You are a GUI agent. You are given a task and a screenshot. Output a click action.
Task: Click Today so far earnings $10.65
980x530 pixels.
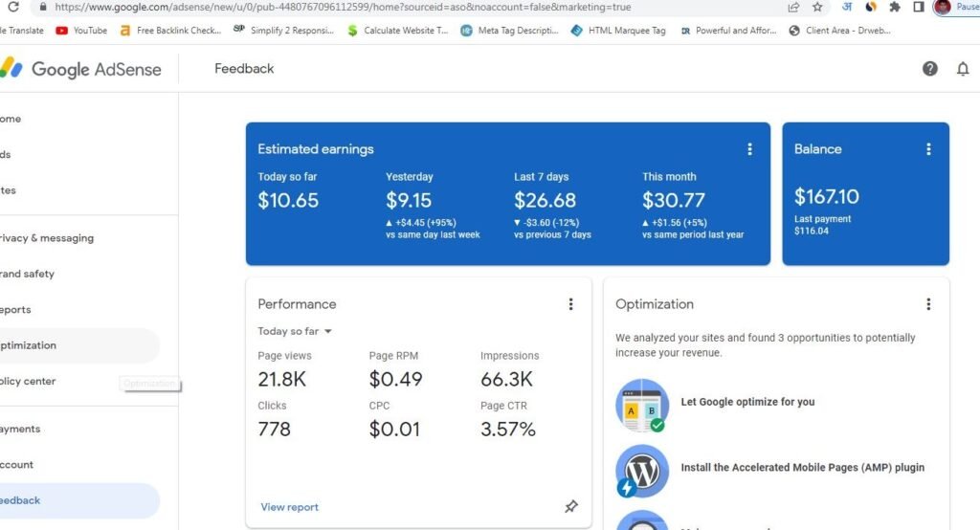click(288, 201)
